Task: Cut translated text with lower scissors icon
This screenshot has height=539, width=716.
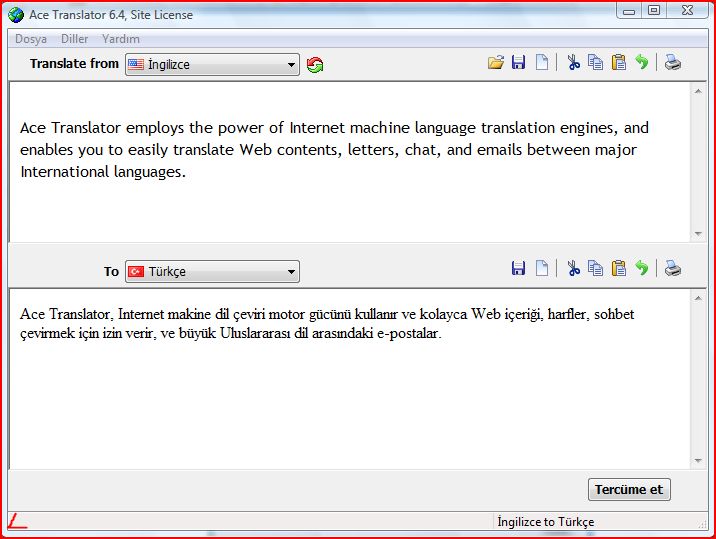Action: [x=573, y=268]
